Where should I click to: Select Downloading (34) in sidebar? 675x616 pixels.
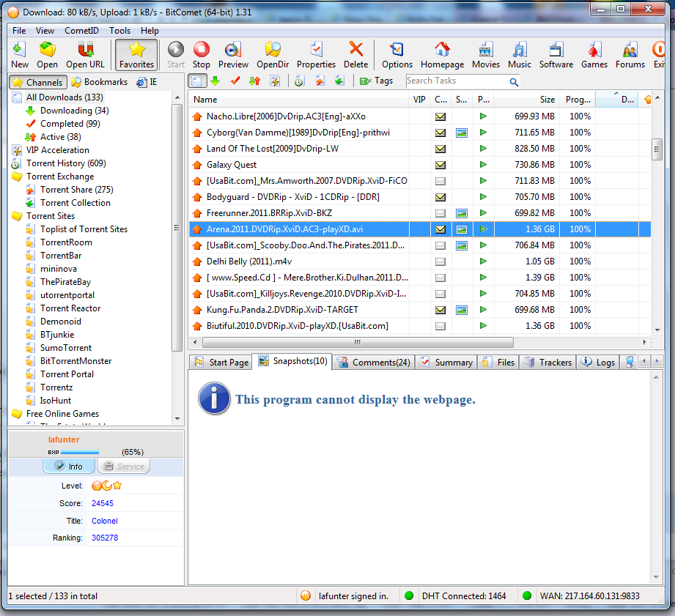pos(75,111)
